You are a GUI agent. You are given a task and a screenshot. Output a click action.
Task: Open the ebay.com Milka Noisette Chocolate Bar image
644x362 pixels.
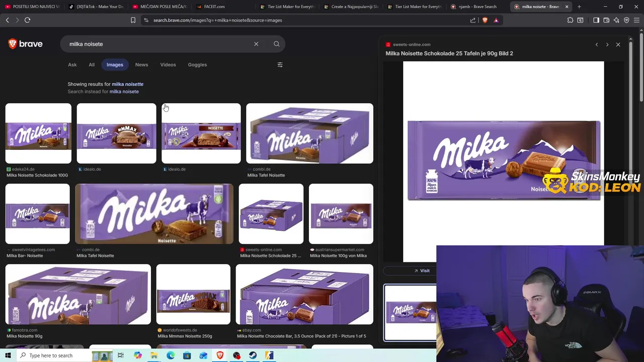[304, 295]
